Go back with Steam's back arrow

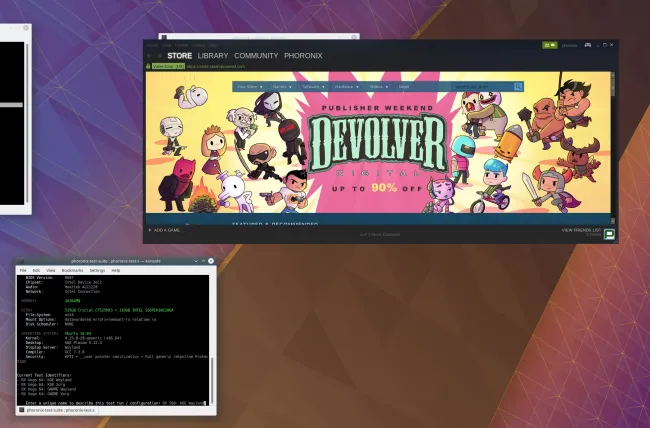tap(149, 56)
